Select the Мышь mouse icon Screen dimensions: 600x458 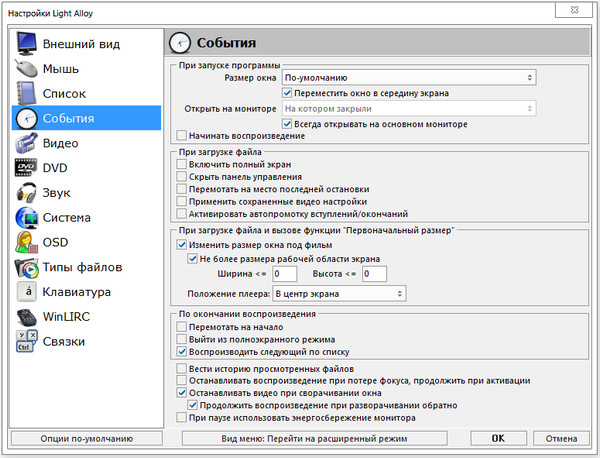coord(26,69)
